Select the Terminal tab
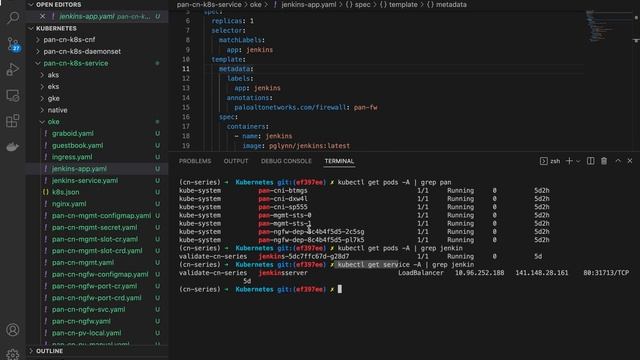Image resolution: width=640 pixels, height=360 pixels. point(339,161)
